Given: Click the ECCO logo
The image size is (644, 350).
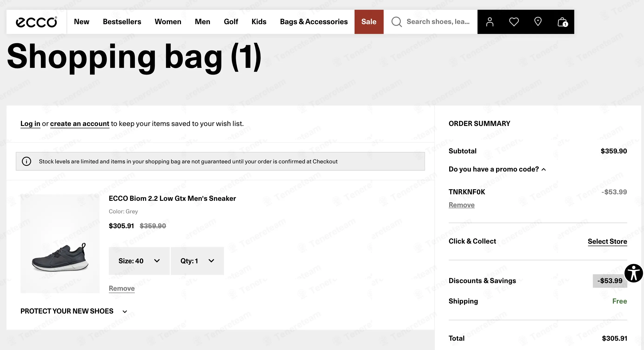Looking at the screenshot, I should pyautogui.click(x=37, y=22).
